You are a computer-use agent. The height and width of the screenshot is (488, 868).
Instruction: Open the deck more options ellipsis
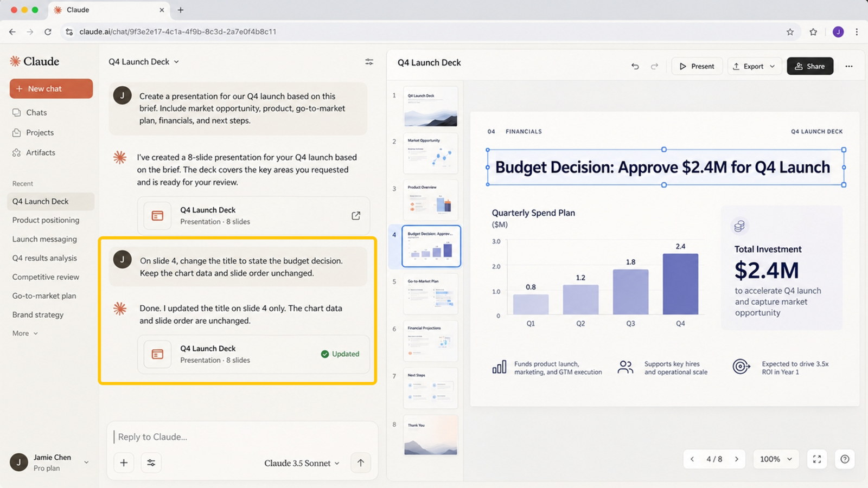[849, 66]
